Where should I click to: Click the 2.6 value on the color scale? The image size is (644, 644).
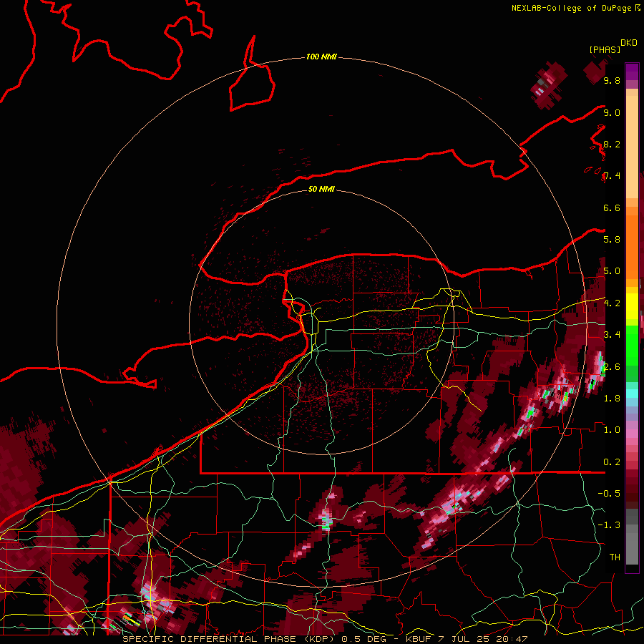[612, 367]
